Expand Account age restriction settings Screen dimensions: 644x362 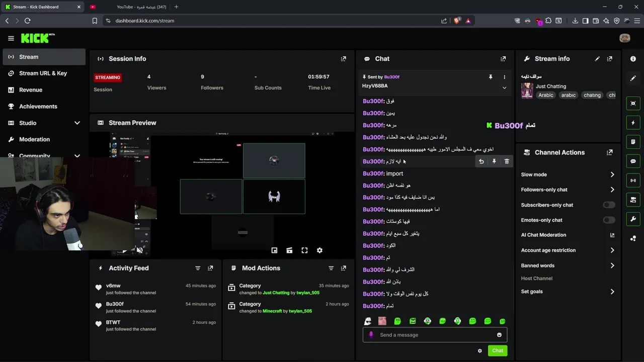[612, 250]
